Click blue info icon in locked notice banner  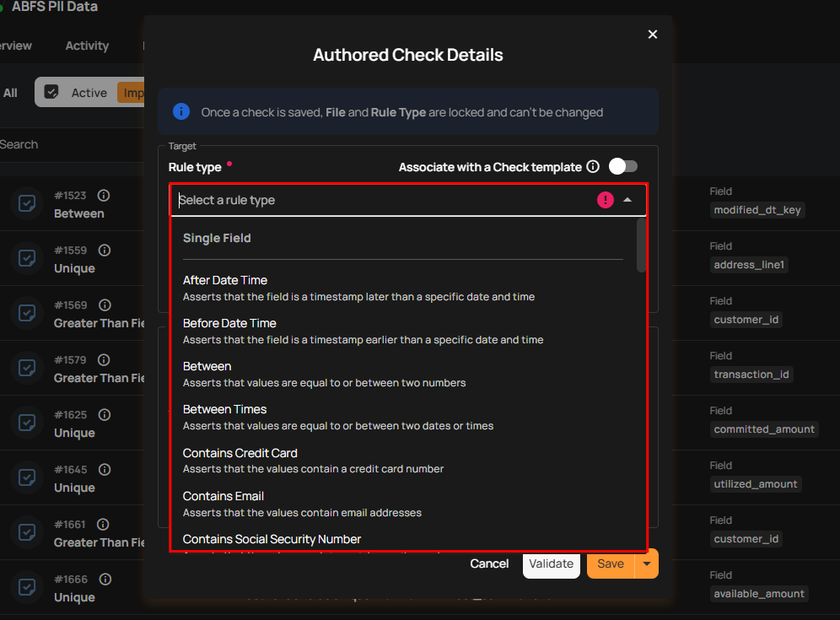pyautogui.click(x=181, y=111)
